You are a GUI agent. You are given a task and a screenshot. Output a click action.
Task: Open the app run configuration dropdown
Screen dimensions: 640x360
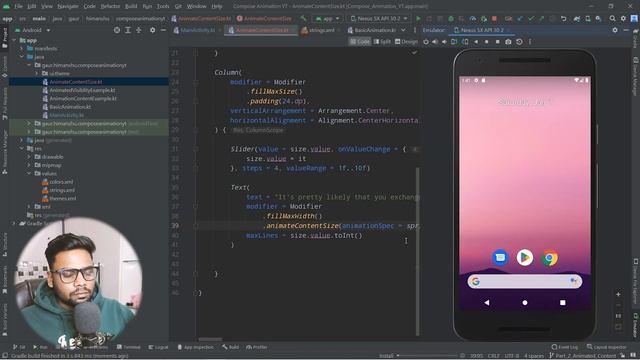(327, 19)
